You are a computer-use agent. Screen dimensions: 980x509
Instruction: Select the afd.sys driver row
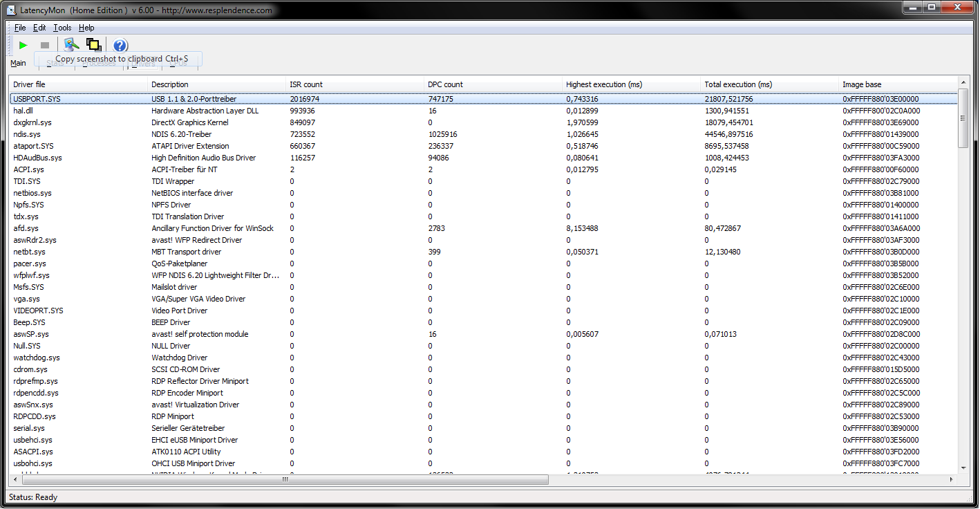pos(484,228)
